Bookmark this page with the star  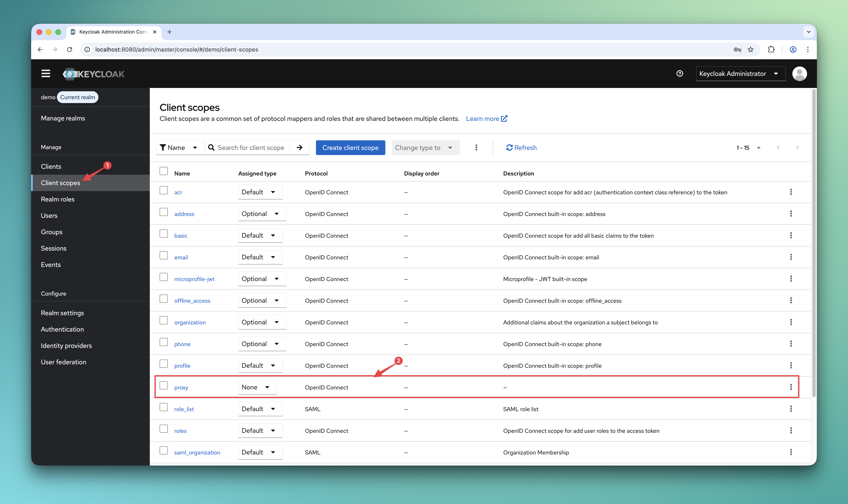[751, 49]
